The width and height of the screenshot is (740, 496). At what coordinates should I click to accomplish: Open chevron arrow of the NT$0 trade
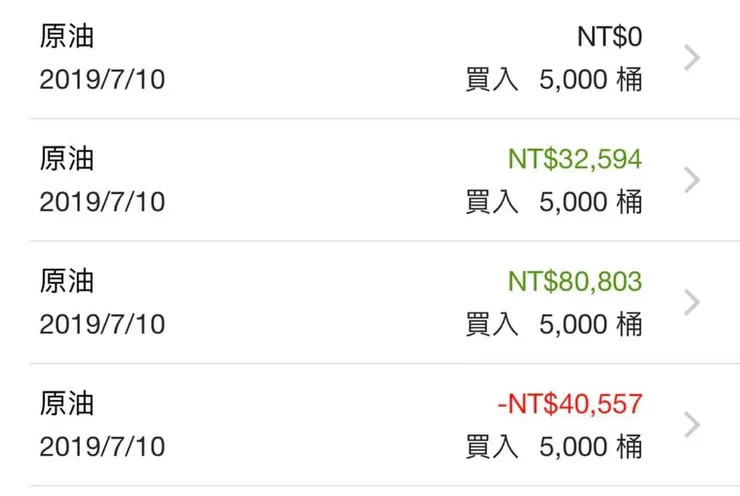(x=691, y=58)
